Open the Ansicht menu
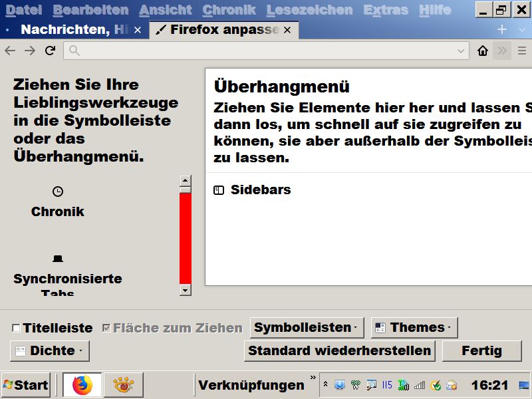This screenshot has width=532, height=399. [165, 10]
